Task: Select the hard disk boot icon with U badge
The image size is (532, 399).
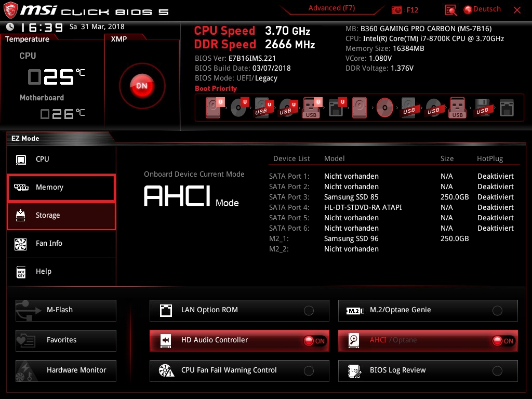Action: pos(215,108)
